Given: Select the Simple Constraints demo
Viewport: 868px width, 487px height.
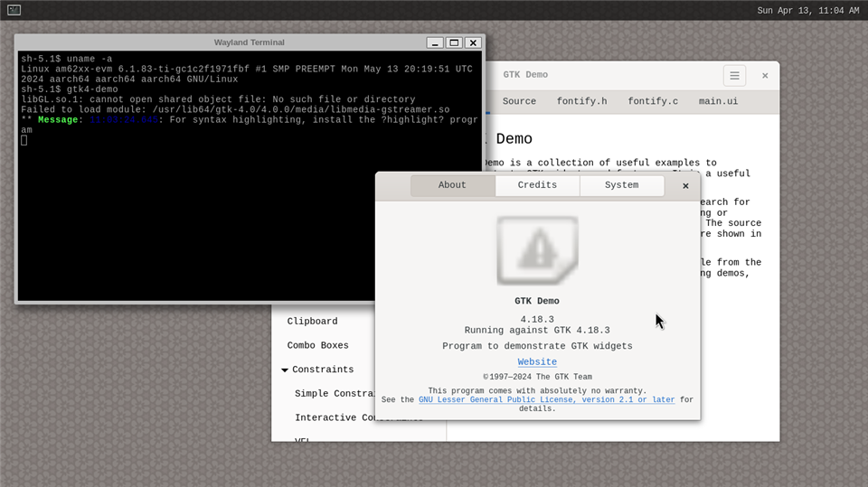Looking at the screenshot, I should coord(335,393).
